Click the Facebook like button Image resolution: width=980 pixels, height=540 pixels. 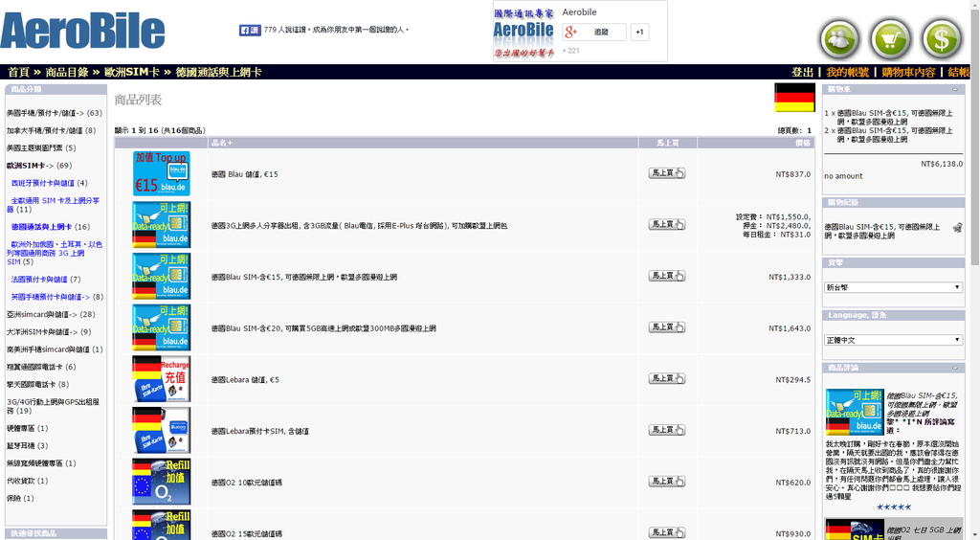[x=250, y=30]
